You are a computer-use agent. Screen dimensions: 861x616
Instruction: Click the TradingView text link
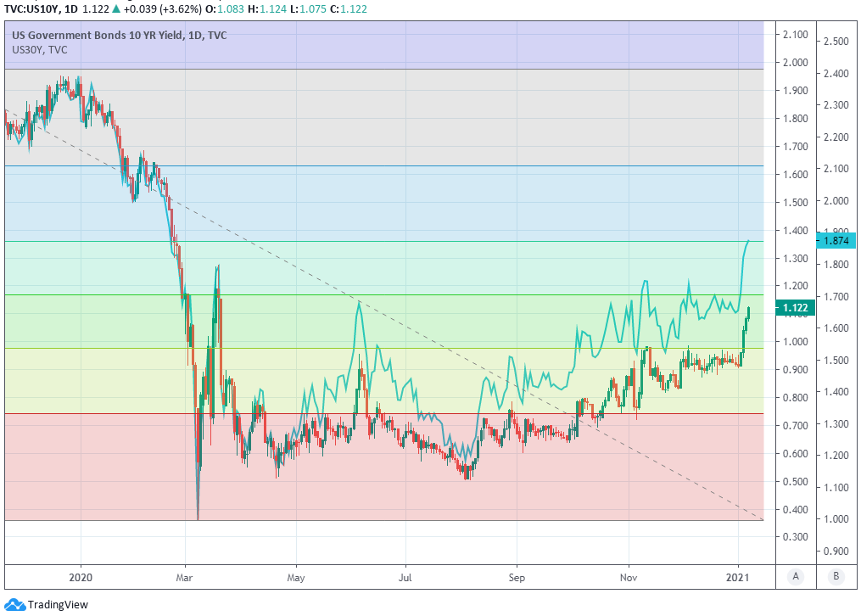(58, 605)
